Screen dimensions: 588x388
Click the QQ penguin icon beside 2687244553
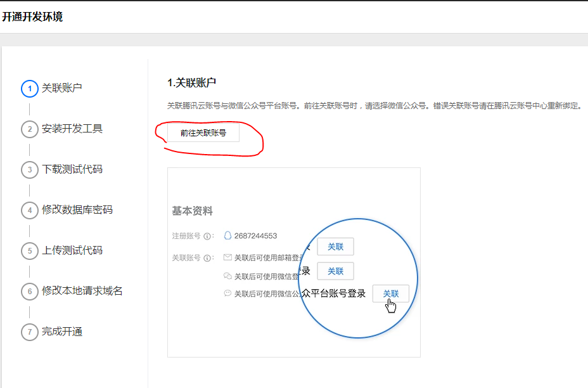(227, 235)
